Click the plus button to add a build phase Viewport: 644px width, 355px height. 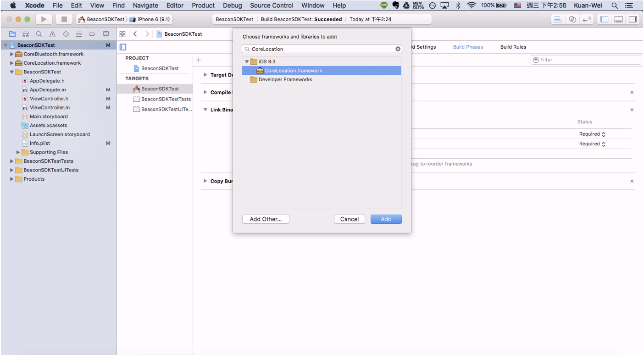click(199, 60)
